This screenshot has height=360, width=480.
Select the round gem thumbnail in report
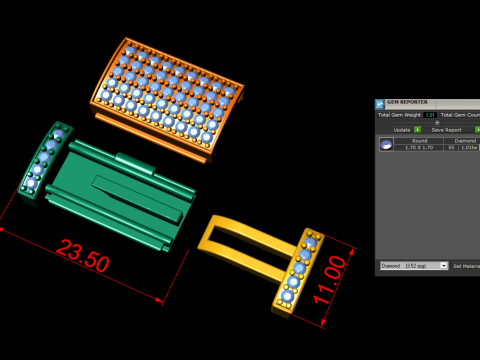386,144
